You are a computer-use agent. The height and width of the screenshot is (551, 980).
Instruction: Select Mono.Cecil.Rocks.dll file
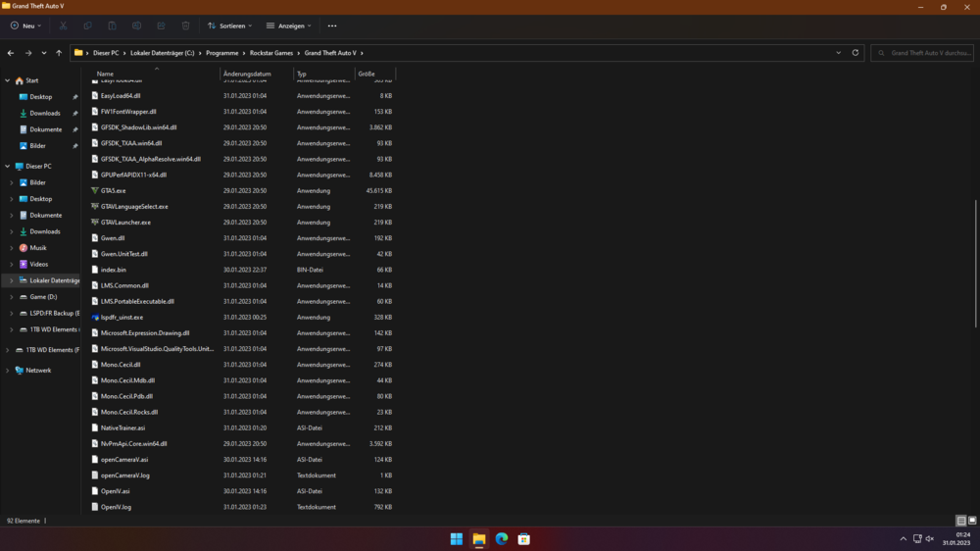tap(128, 412)
